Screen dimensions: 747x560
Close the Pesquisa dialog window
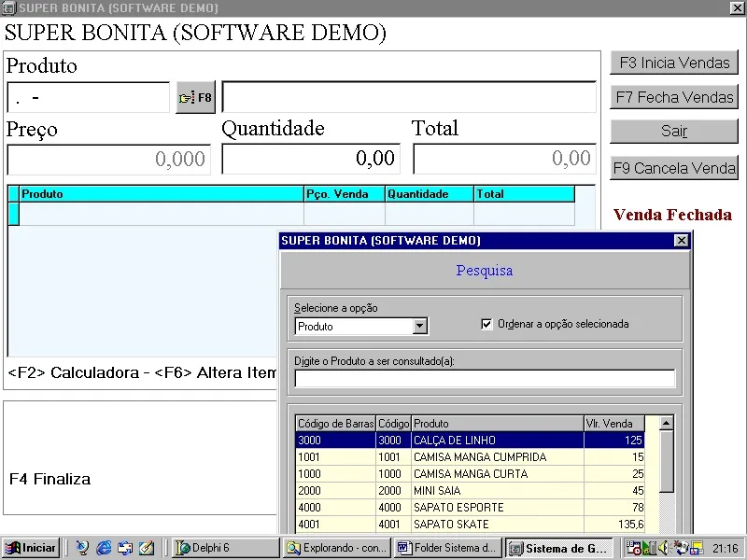click(x=682, y=241)
